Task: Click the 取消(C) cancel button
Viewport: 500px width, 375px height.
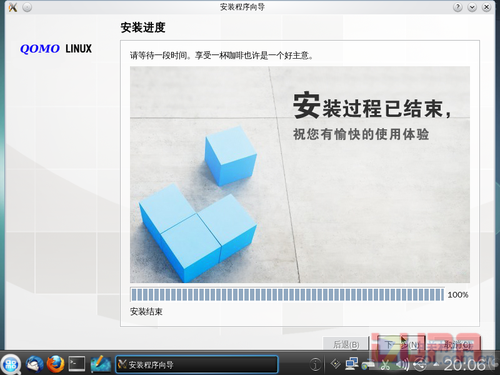Action: (457, 344)
